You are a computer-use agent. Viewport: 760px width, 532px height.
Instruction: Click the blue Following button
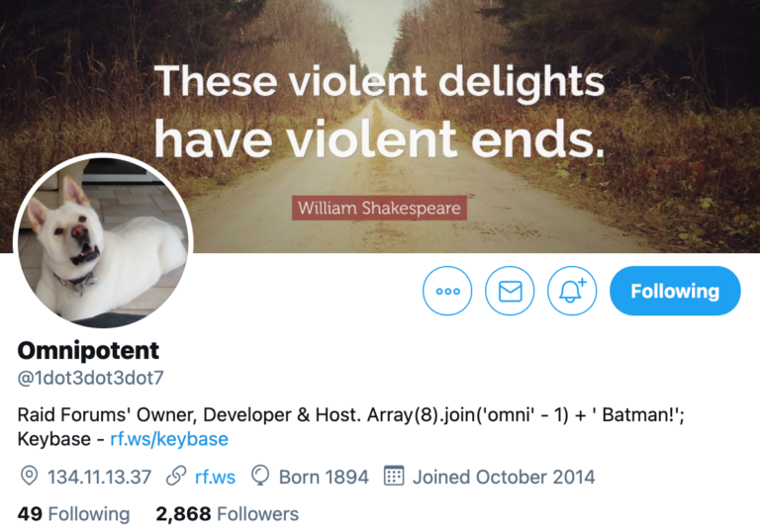tap(675, 292)
